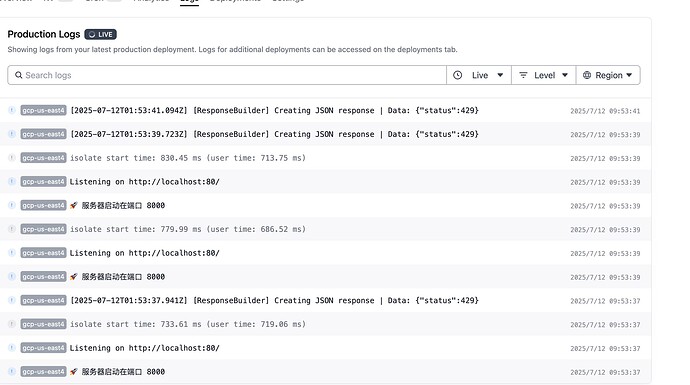This screenshot has height=385, width=690.
Task: Click the clock icon beside Live
Action: click(x=458, y=75)
